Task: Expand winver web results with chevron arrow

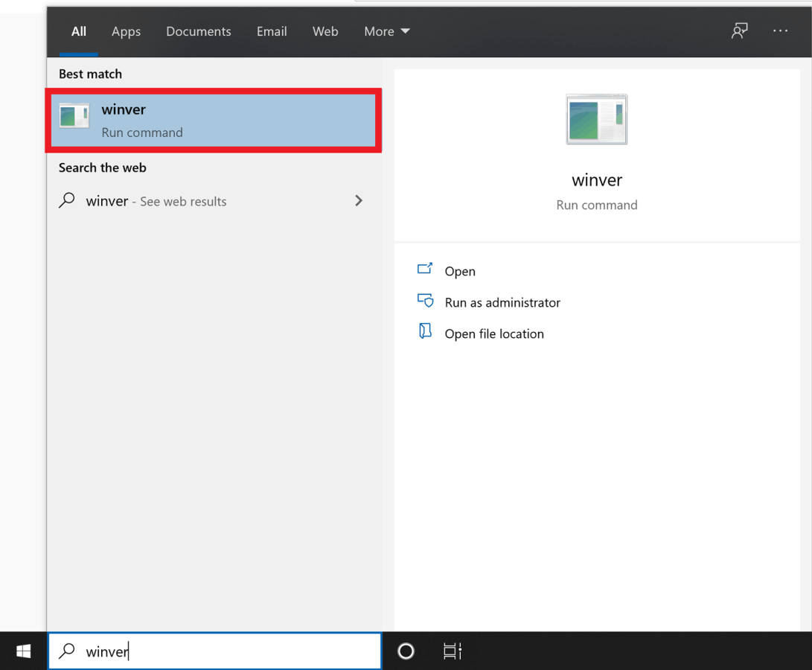Action: point(359,201)
